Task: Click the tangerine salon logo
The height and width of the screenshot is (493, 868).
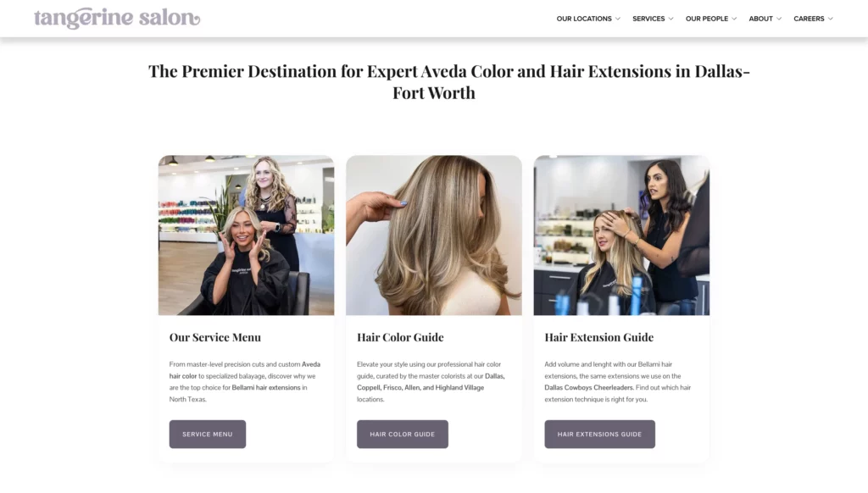Action: click(x=117, y=18)
